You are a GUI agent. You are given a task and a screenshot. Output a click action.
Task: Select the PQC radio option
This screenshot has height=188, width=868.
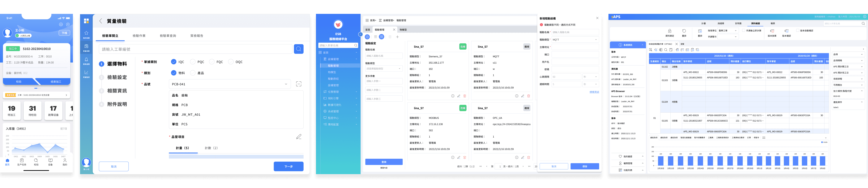click(193, 62)
